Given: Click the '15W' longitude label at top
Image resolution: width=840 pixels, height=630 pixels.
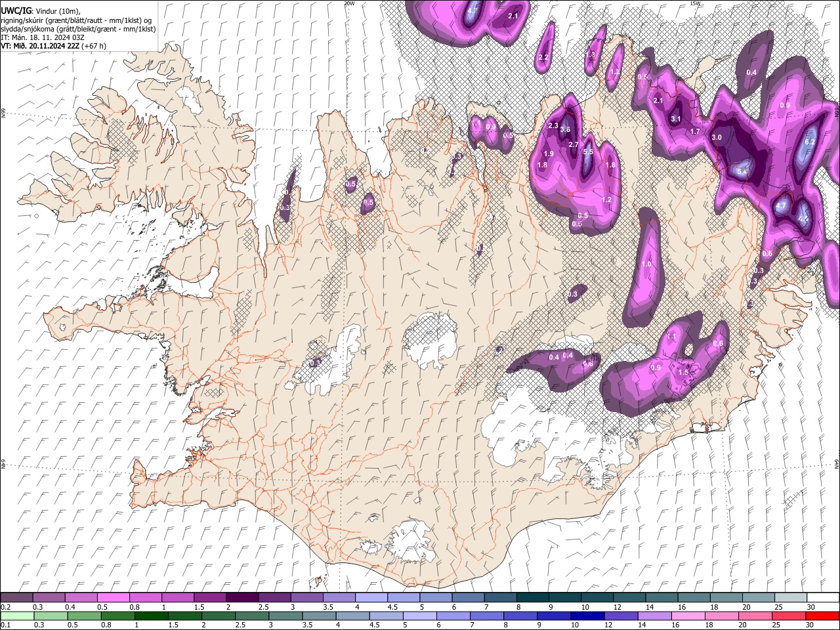Looking at the screenshot, I should pos(696,3).
